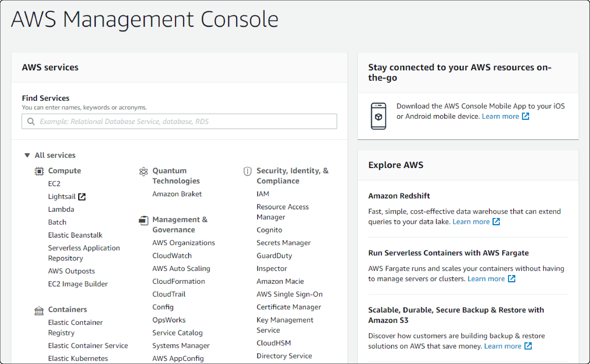Click external link icon after S3 backup Learn more
Image resolution: width=590 pixels, height=364 pixels.
528,346
